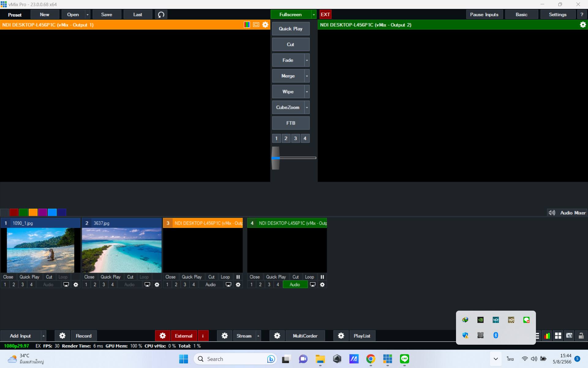Viewport: 588px width, 368px height.
Task: Toggle Audio on input 4 NDI Output 2
Action: tap(295, 285)
